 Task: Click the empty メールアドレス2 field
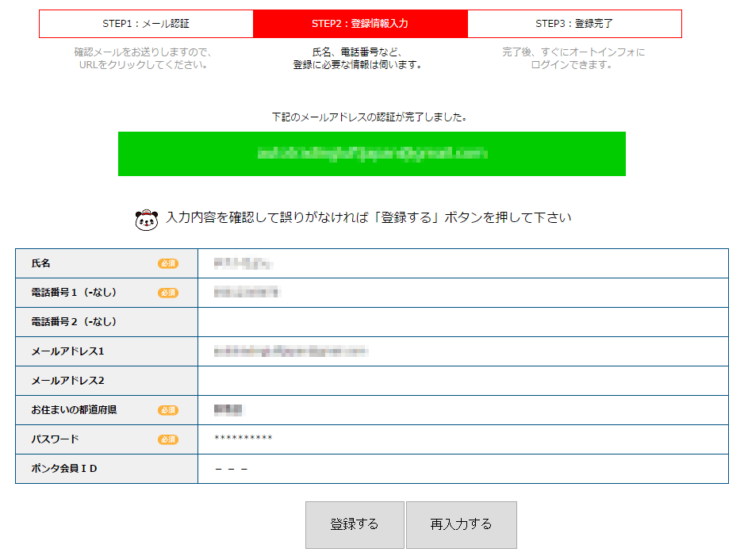[x=462, y=381]
